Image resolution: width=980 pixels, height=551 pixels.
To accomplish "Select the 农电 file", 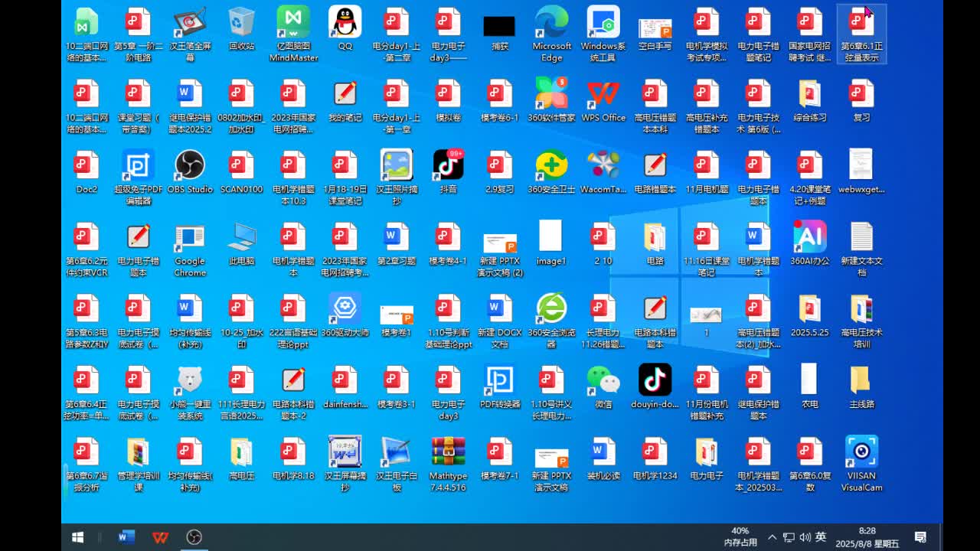I will pyautogui.click(x=809, y=387).
